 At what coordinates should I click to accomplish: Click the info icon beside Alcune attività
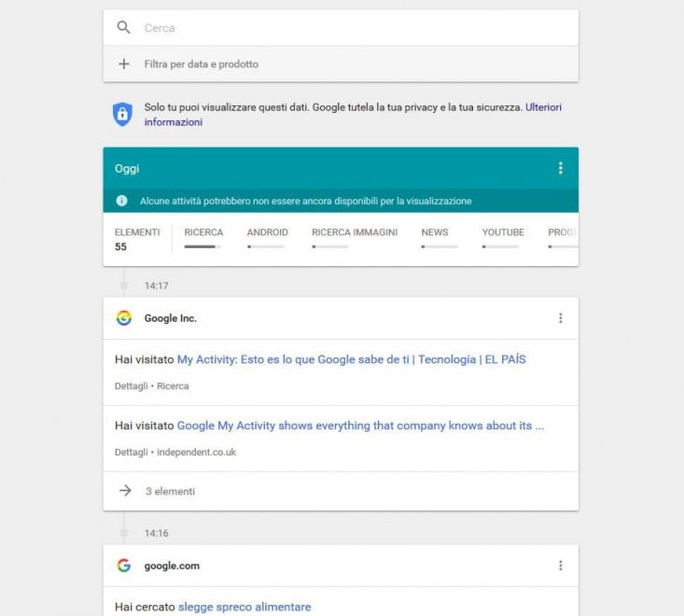[121, 201]
